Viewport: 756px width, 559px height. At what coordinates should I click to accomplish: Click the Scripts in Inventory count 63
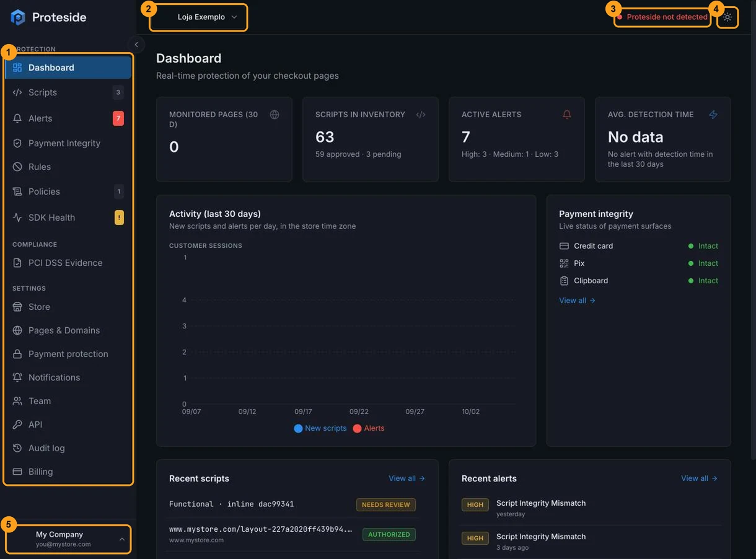click(x=325, y=137)
